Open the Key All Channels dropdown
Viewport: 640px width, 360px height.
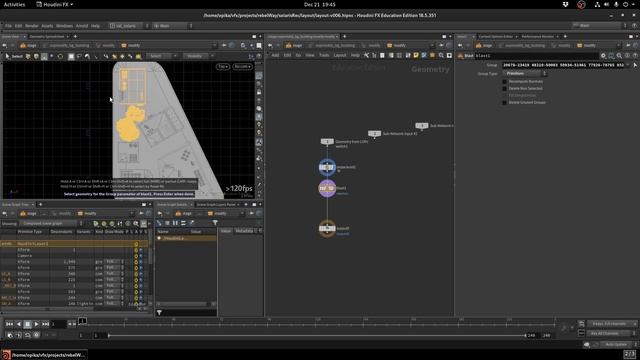pos(611,333)
